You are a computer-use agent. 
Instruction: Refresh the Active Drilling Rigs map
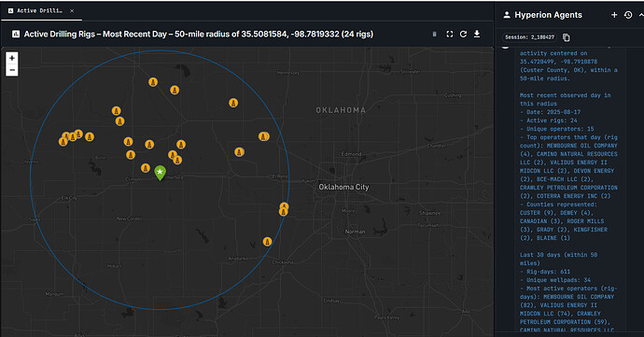[x=463, y=35]
